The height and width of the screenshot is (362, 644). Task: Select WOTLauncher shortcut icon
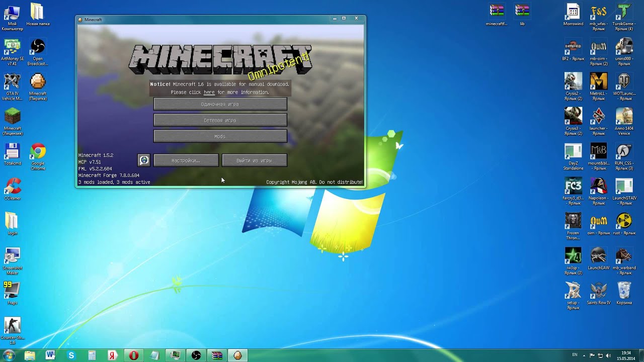coord(624,87)
